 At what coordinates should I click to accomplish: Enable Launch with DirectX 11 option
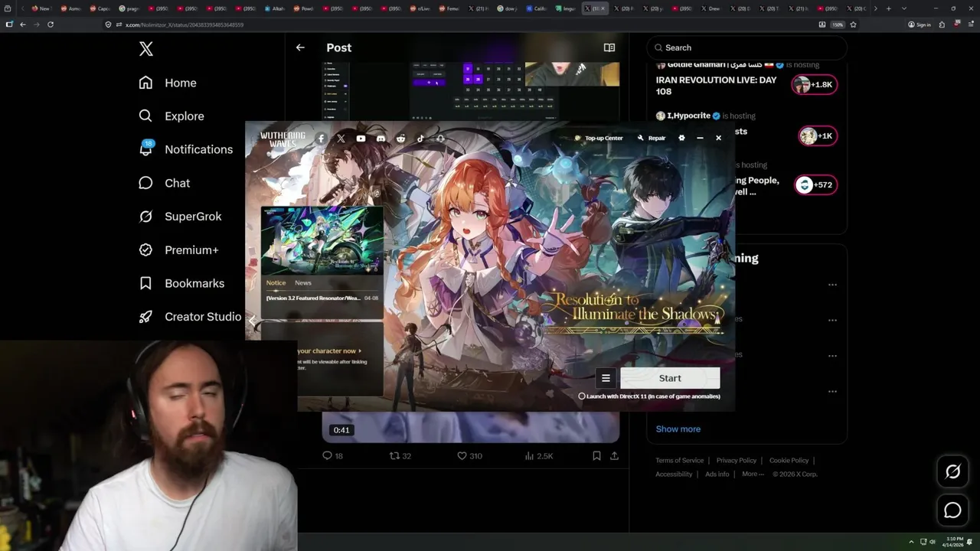[x=582, y=396]
